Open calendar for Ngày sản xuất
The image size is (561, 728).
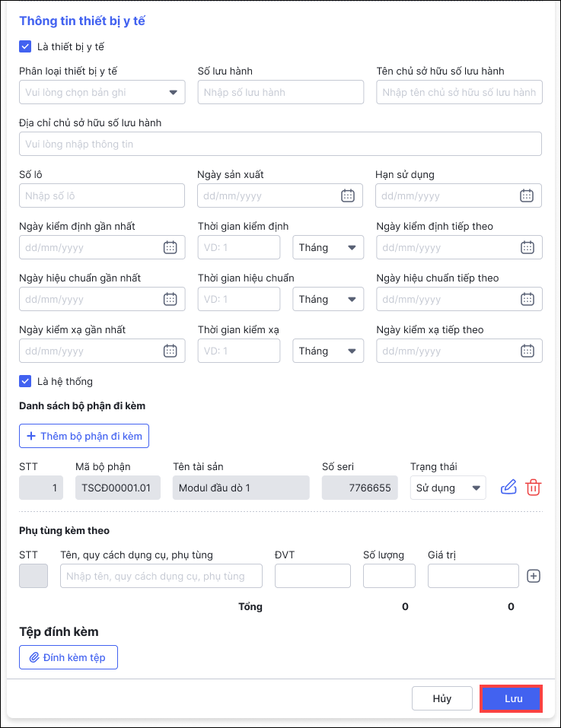[x=348, y=196]
